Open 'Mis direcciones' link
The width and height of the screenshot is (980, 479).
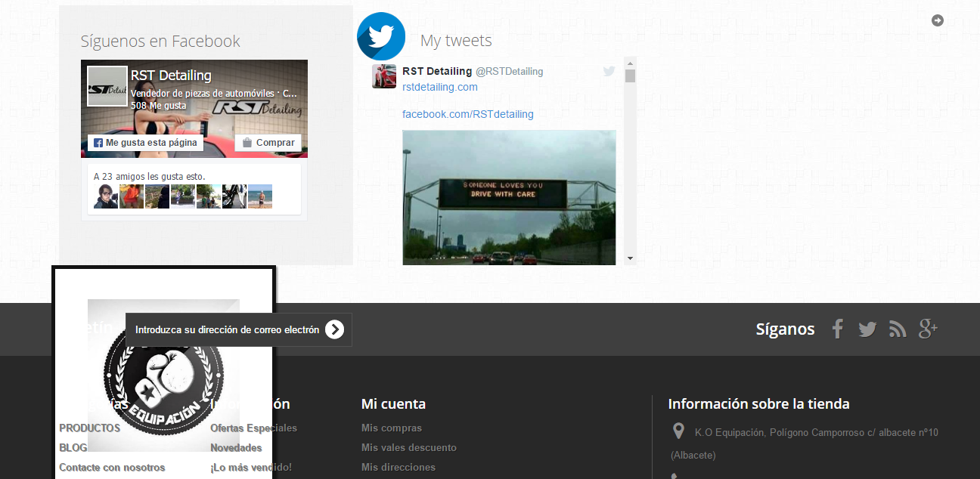click(399, 467)
